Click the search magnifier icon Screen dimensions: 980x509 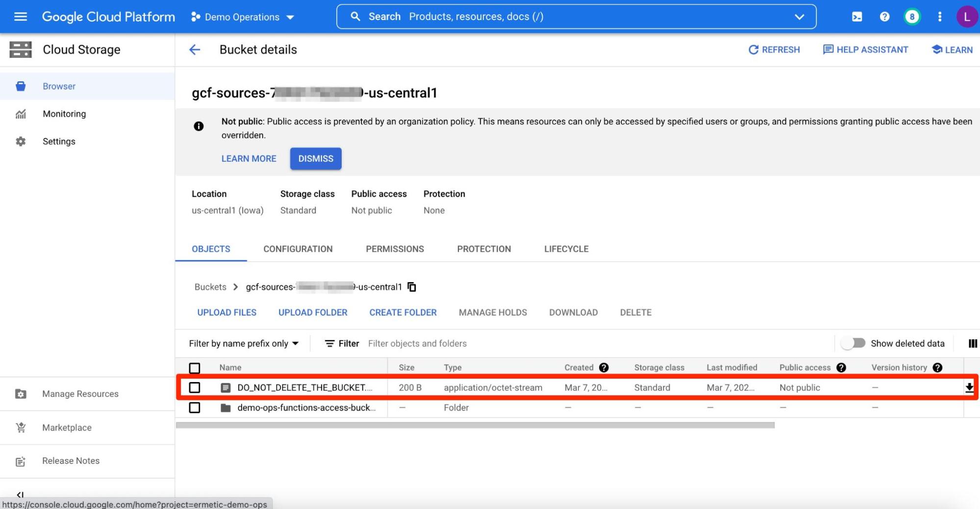[355, 17]
